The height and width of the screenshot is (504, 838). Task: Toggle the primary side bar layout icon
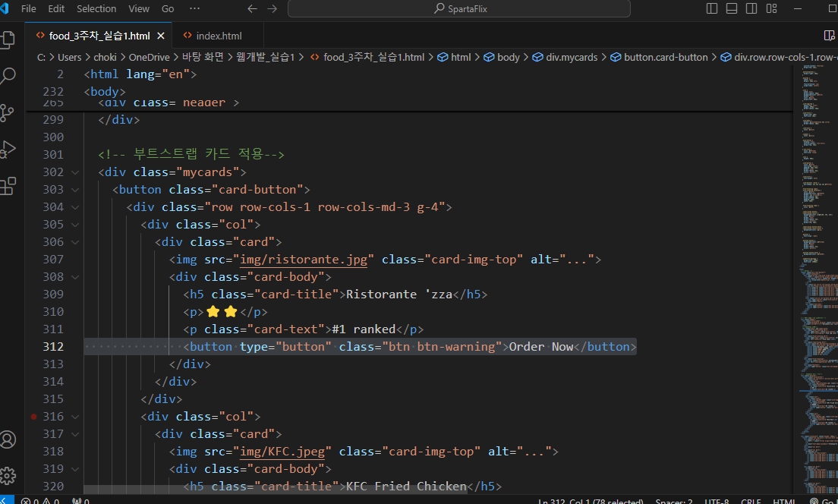pos(712,8)
